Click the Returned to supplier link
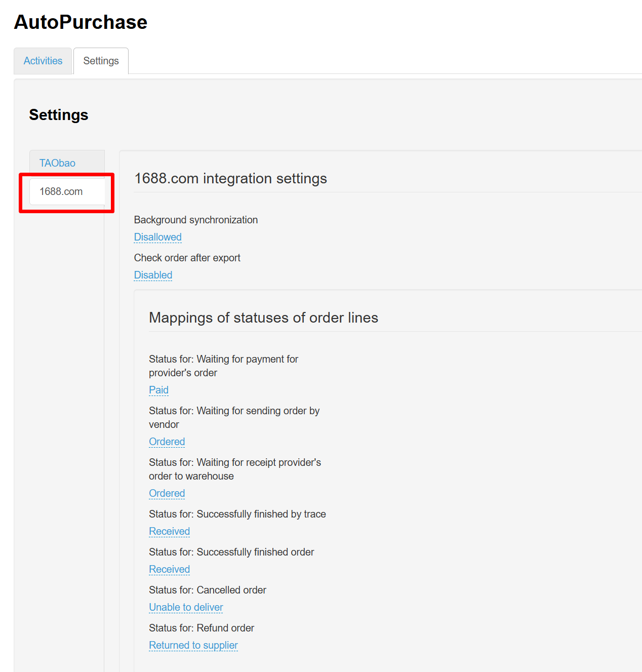Screen dimensions: 642x672 click(x=193, y=645)
